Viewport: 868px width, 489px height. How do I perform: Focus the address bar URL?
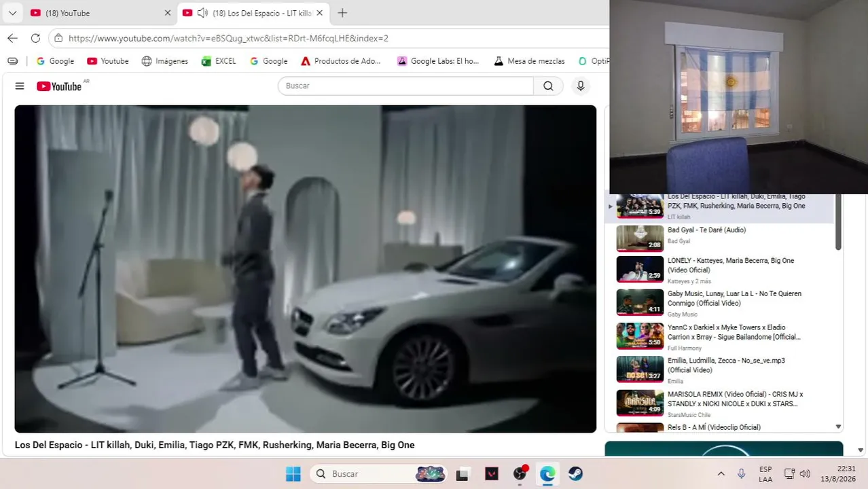pos(228,39)
